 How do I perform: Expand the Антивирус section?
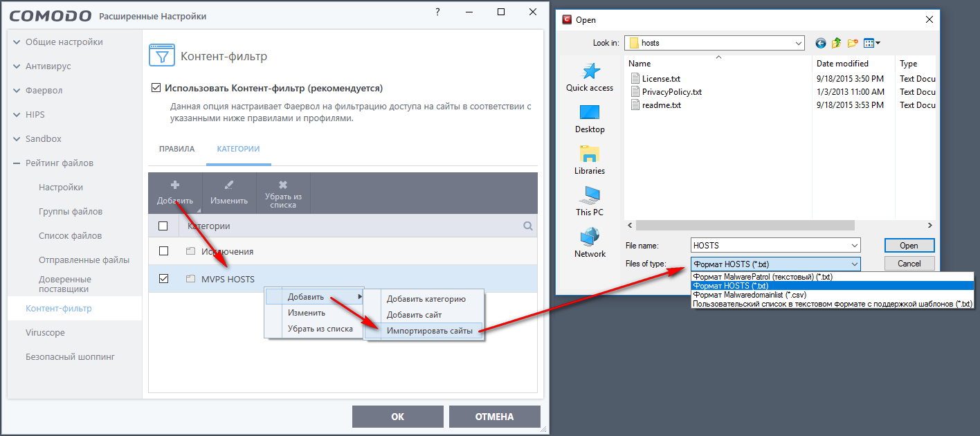17,66
